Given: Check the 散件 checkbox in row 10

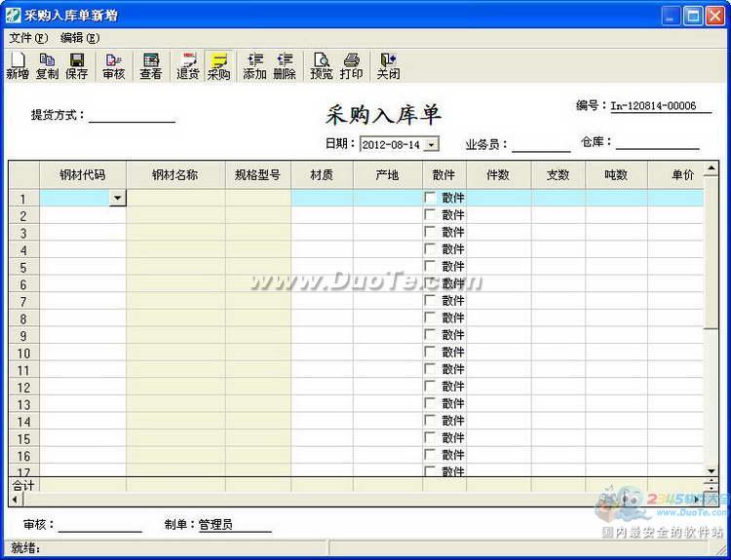Looking at the screenshot, I should (x=430, y=352).
